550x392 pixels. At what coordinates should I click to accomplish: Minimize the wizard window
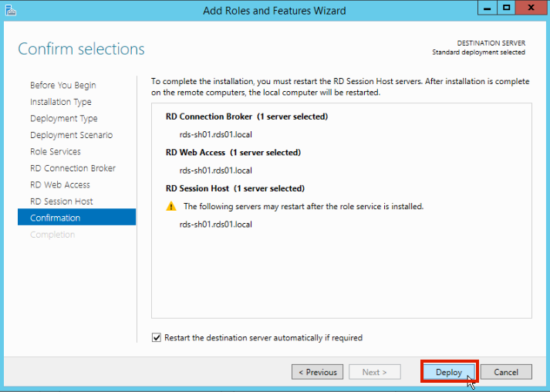pyautogui.click(x=488, y=8)
